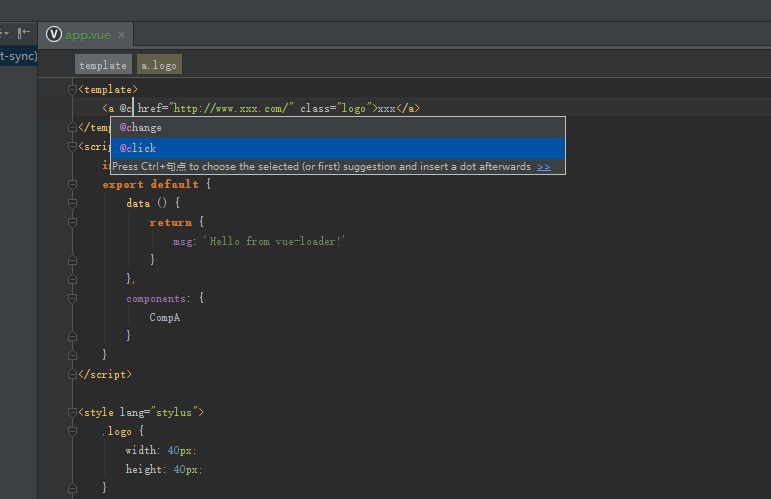Collapse the data () function block
This screenshot has width=771, height=499.
click(72, 203)
